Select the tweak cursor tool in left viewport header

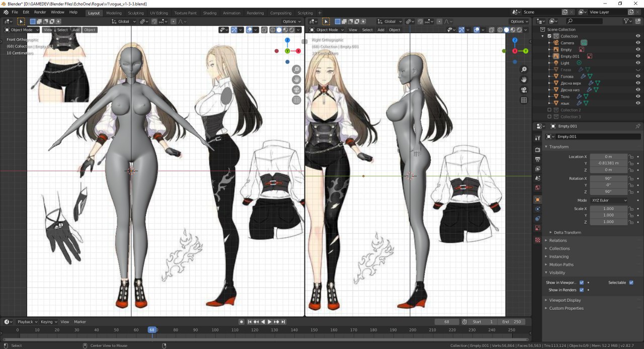tap(21, 22)
